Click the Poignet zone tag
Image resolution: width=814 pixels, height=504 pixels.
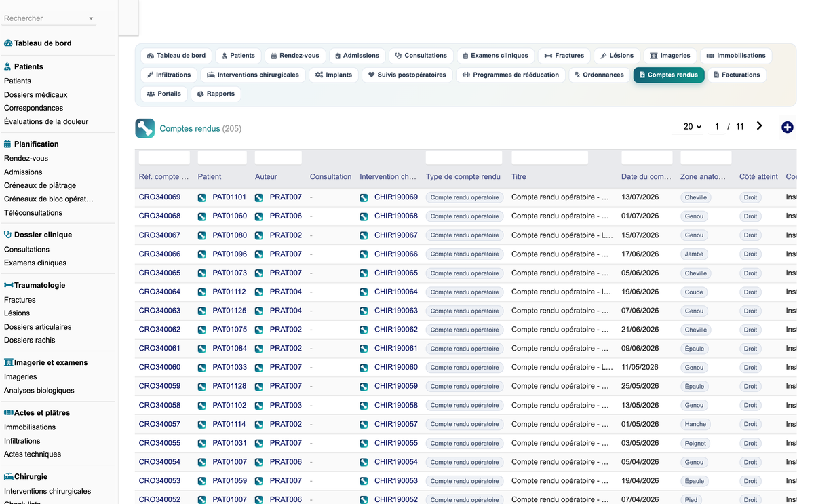(x=695, y=444)
